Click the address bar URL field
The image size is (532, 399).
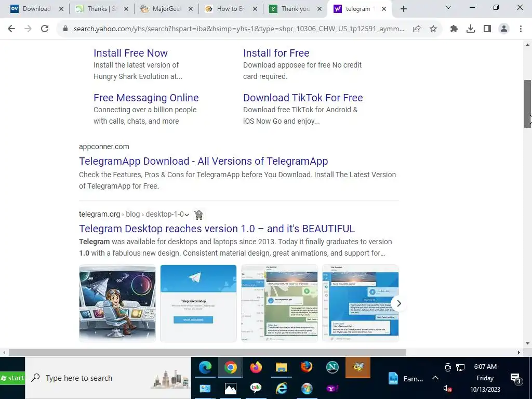[239, 29]
